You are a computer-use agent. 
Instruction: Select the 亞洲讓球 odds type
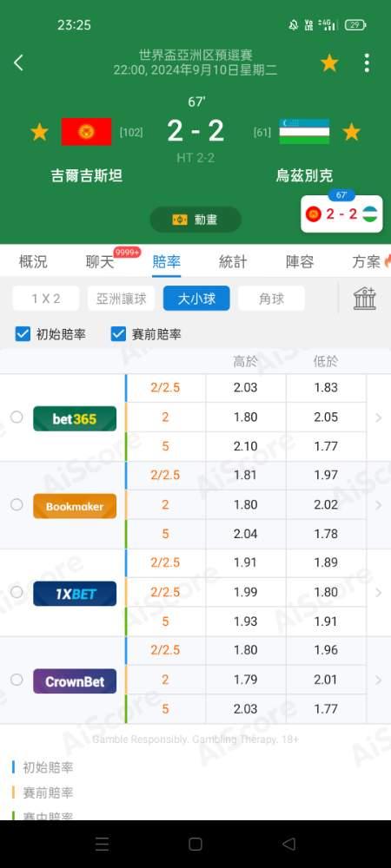(x=122, y=299)
